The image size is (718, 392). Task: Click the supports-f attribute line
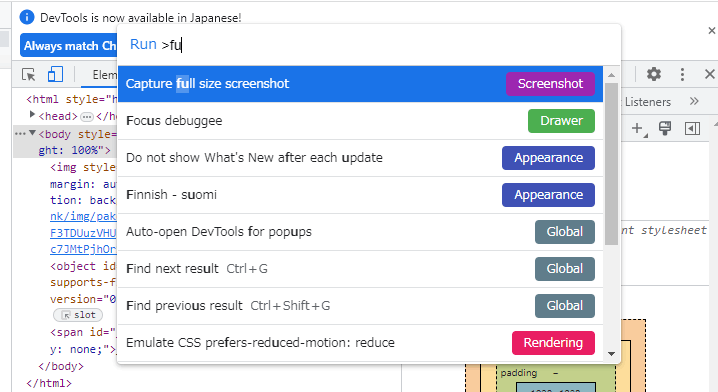(x=83, y=283)
